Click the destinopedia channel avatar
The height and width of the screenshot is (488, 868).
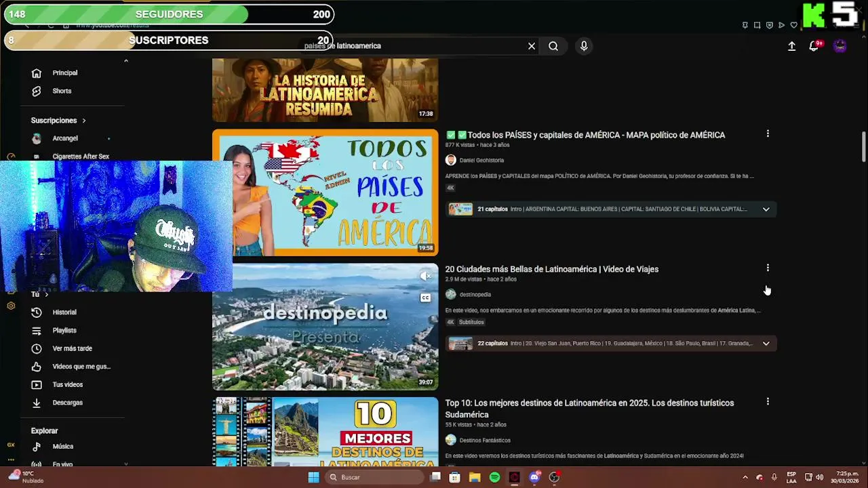[451, 295]
